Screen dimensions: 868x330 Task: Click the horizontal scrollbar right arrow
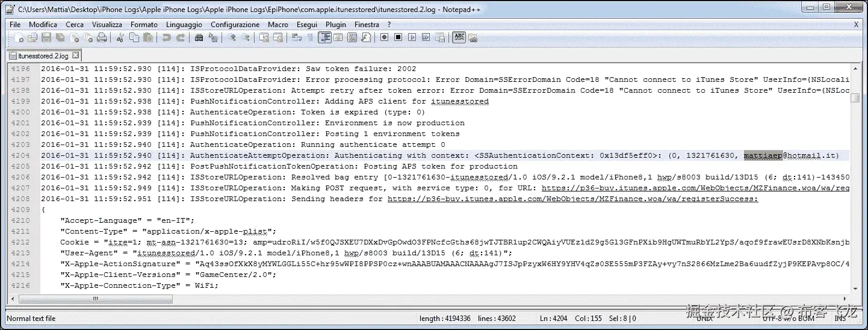click(x=844, y=299)
